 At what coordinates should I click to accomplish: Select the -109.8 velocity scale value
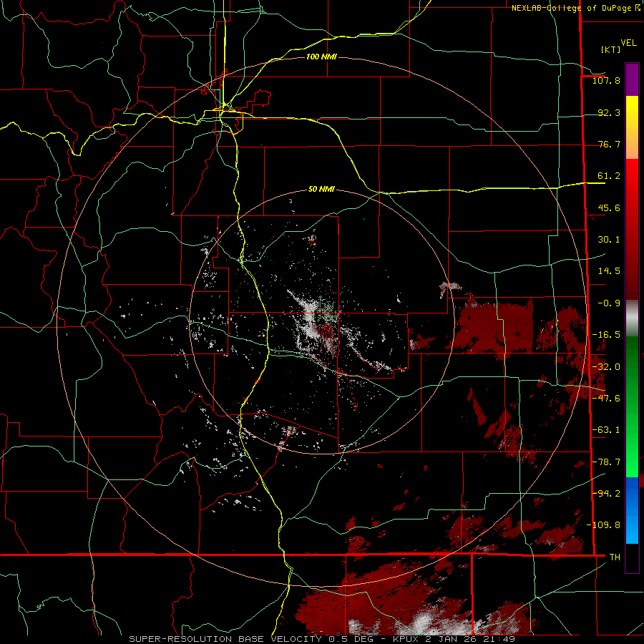(603, 525)
